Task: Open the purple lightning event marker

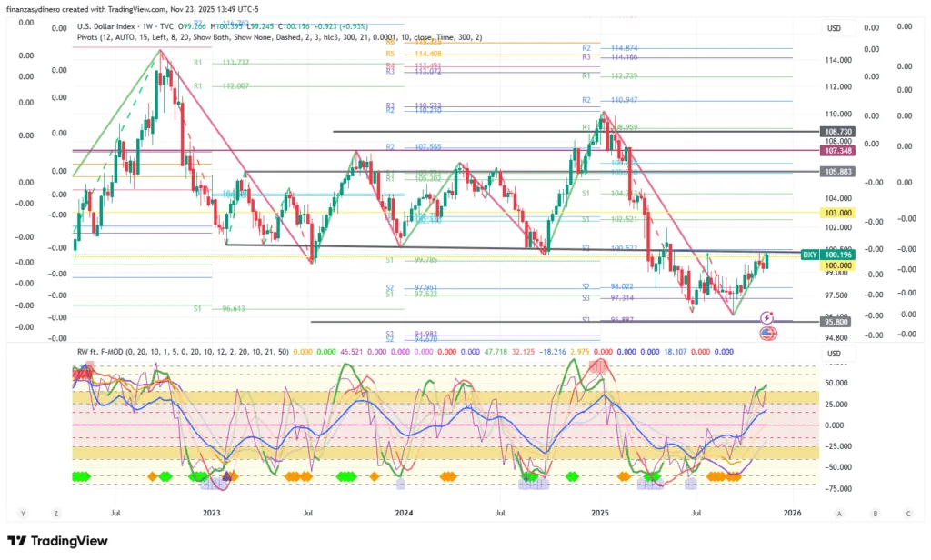Action: point(767,317)
